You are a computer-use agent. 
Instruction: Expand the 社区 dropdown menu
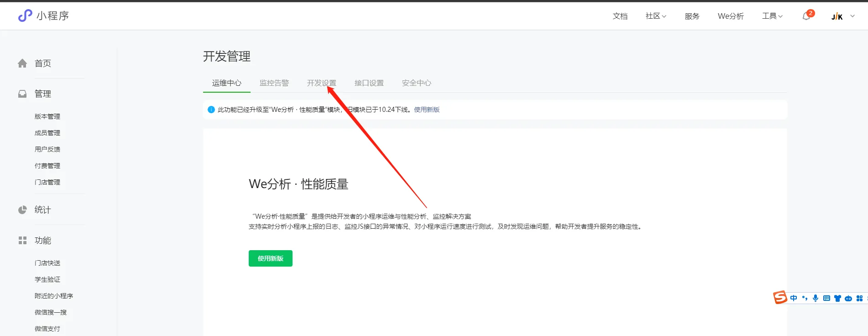tap(656, 16)
